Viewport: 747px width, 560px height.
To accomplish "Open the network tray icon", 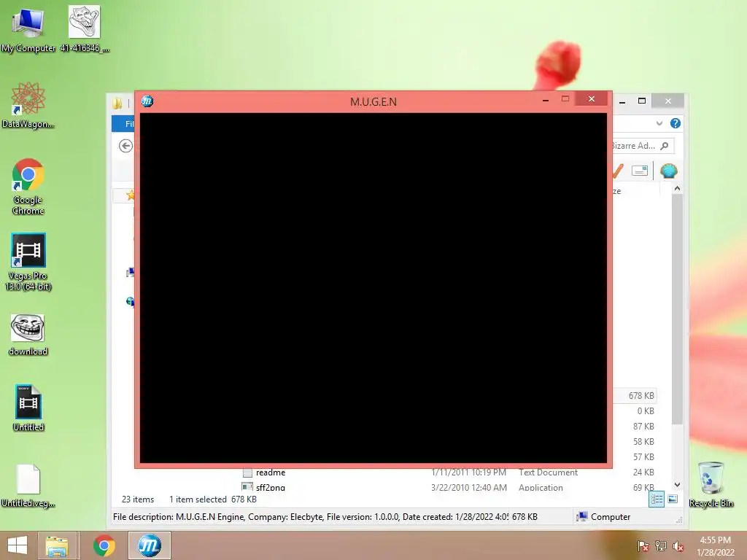I will pos(661,545).
